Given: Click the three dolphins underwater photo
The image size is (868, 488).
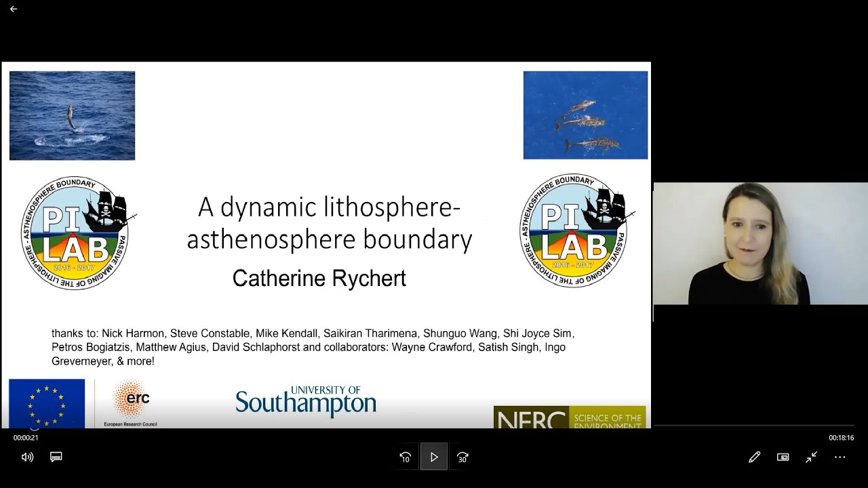Looking at the screenshot, I should pos(585,115).
